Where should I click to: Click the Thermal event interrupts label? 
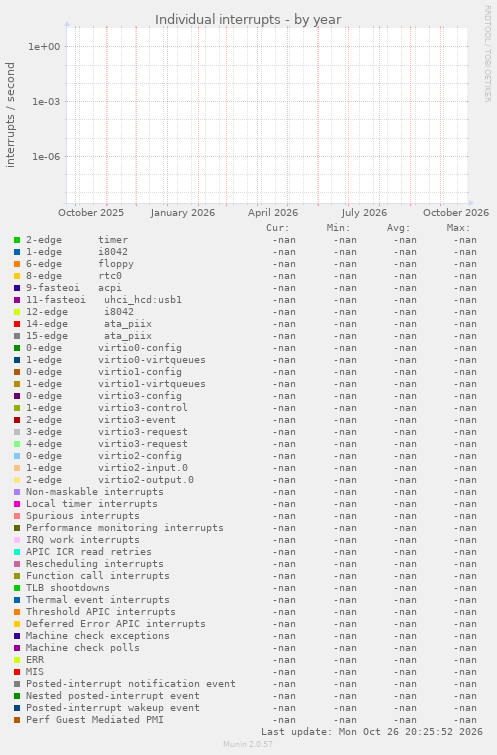click(98, 600)
